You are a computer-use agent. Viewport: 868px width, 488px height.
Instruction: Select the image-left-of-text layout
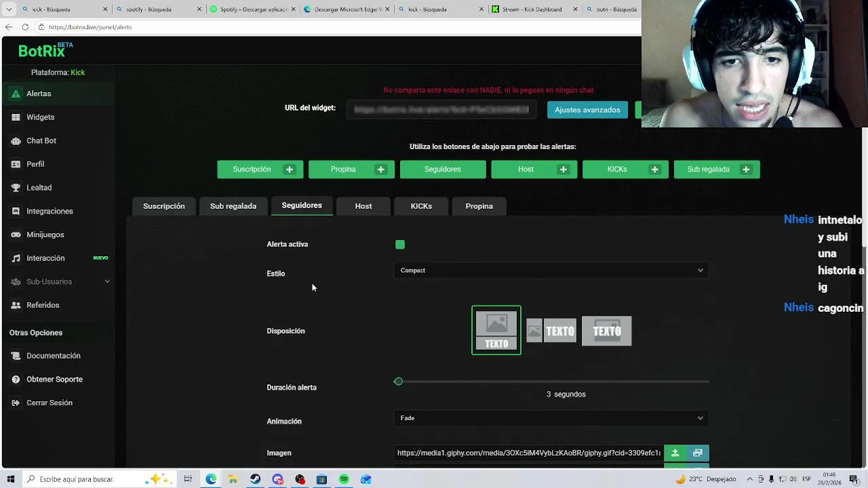pyautogui.click(x=551, y=331)
